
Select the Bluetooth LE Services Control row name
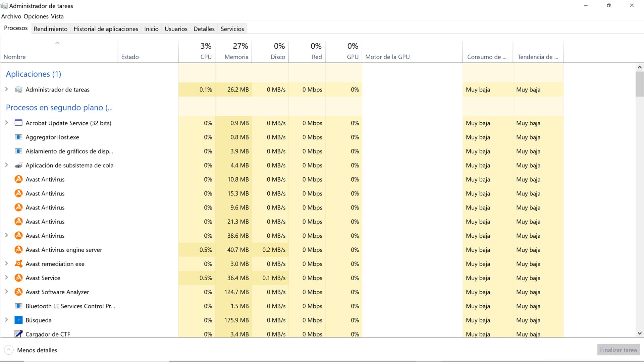coord(70,306)
